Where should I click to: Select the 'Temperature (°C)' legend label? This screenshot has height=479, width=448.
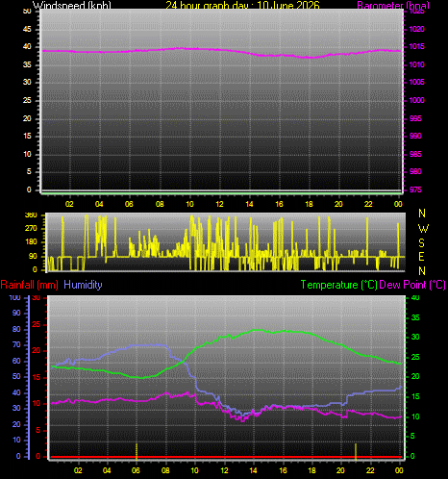tap(338, 285)
